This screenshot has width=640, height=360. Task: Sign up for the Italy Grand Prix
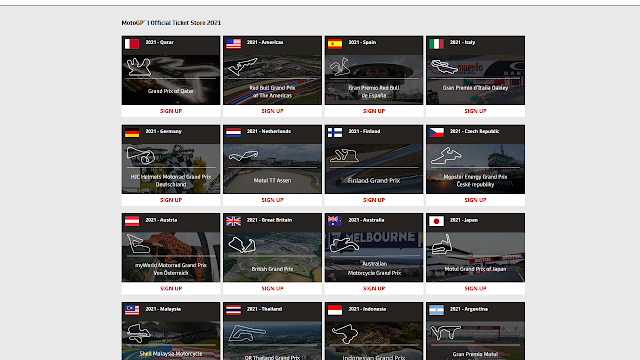click(x=475, y=111)
